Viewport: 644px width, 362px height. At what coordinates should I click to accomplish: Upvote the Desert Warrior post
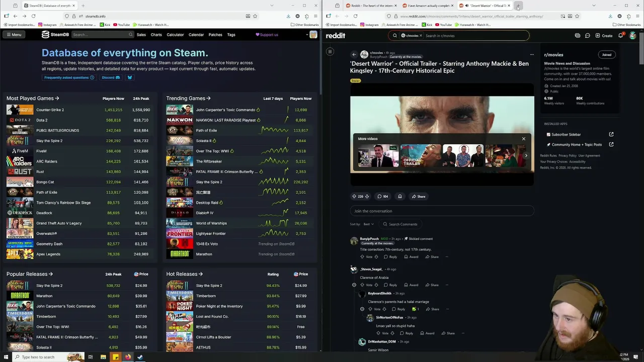pos(354,197)
